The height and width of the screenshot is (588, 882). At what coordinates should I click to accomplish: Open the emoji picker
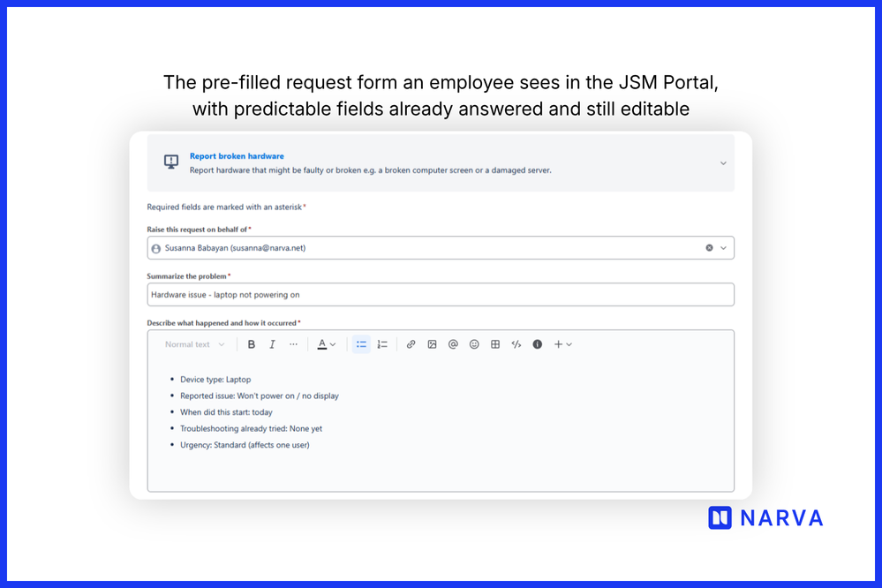[474, 344]
